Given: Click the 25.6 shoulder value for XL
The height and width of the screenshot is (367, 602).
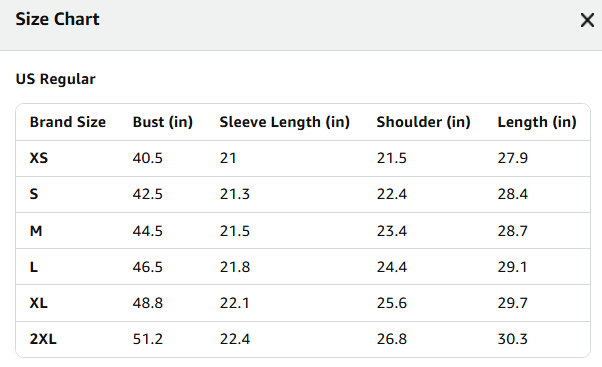Looking at the screenshot, I should 392,303.
